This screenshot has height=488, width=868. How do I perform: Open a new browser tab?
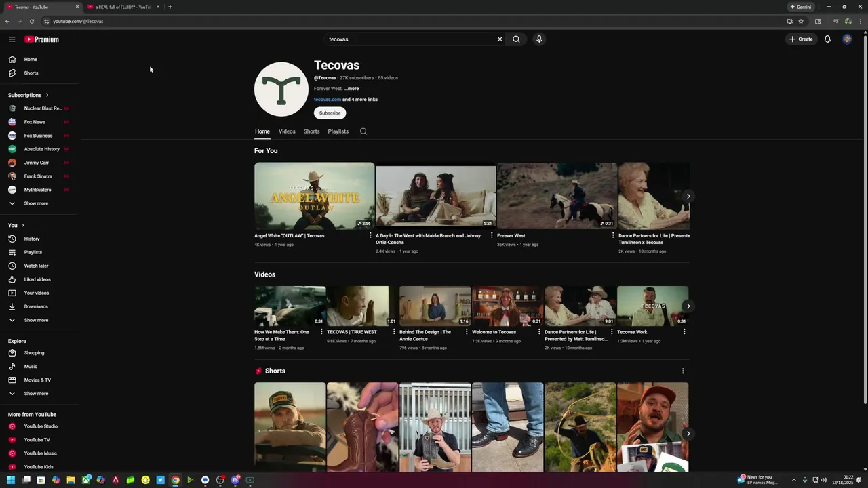point(170,7)
